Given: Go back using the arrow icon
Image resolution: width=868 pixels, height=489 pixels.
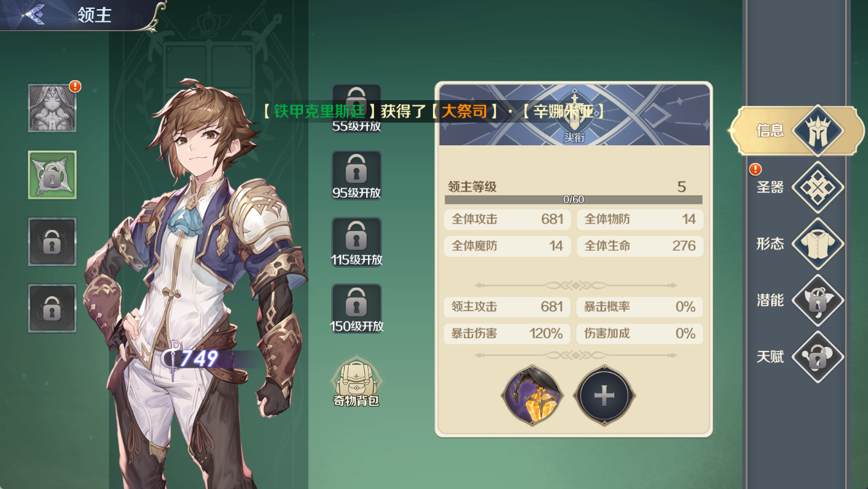Looking at the screenshot, I should 34,14.
